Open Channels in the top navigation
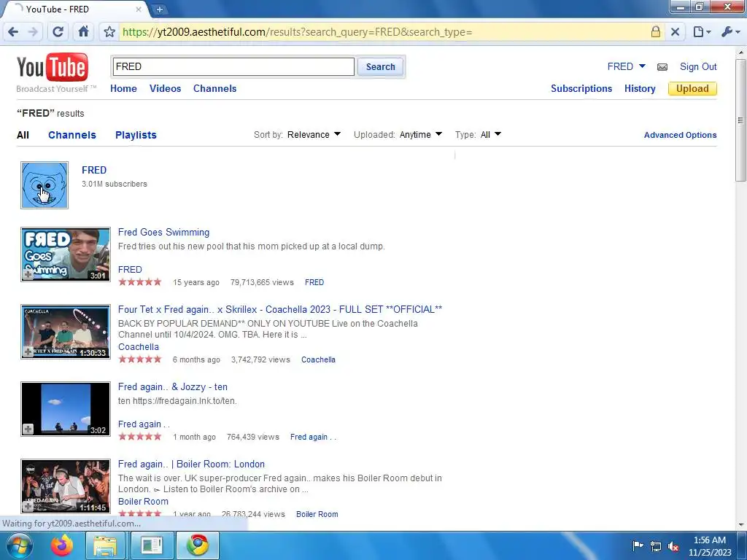 [x=215, y=88]
